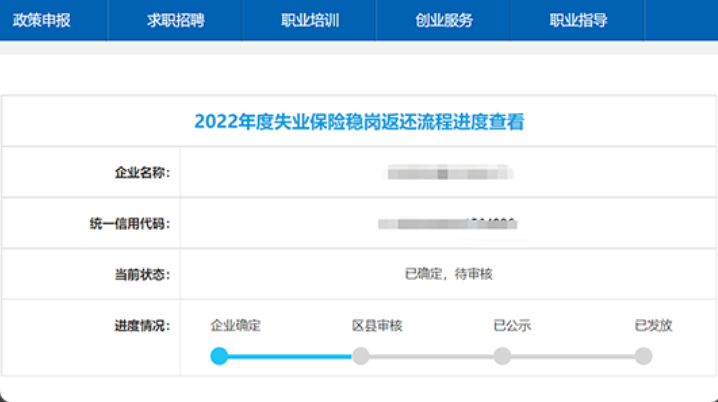Click the blue 企业确定 progress dot
718x402 pixels.
coord(220,356)
